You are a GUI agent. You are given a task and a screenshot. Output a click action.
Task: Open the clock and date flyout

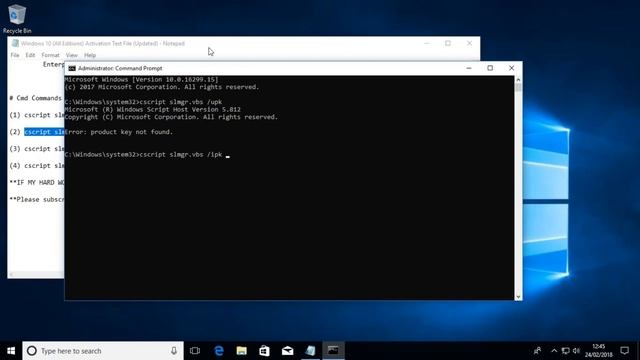598,351
